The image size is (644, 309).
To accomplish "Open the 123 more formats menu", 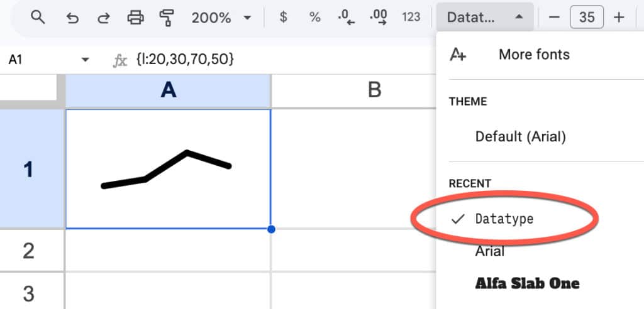I will pyautogui.click(x=411, y=17).
